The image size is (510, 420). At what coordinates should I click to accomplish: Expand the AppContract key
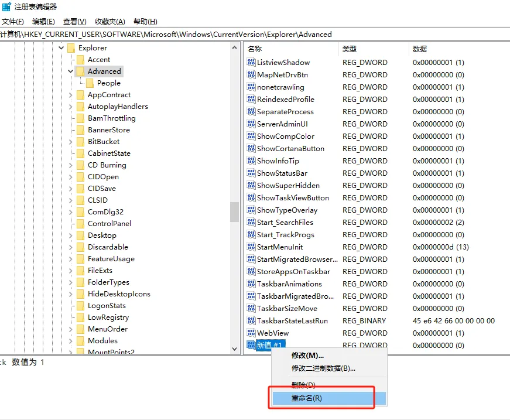(x=71, y=95)
